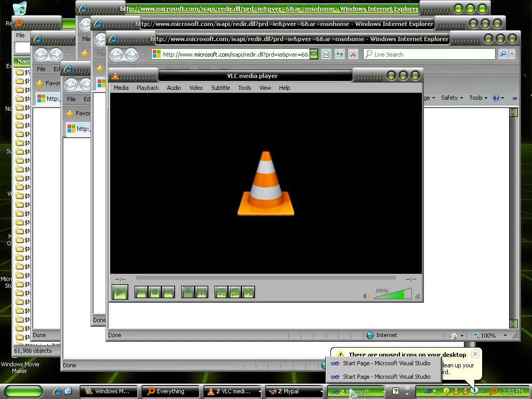Open VLC extended settings button
Screen dimensions: 532x399
[202, 292]
